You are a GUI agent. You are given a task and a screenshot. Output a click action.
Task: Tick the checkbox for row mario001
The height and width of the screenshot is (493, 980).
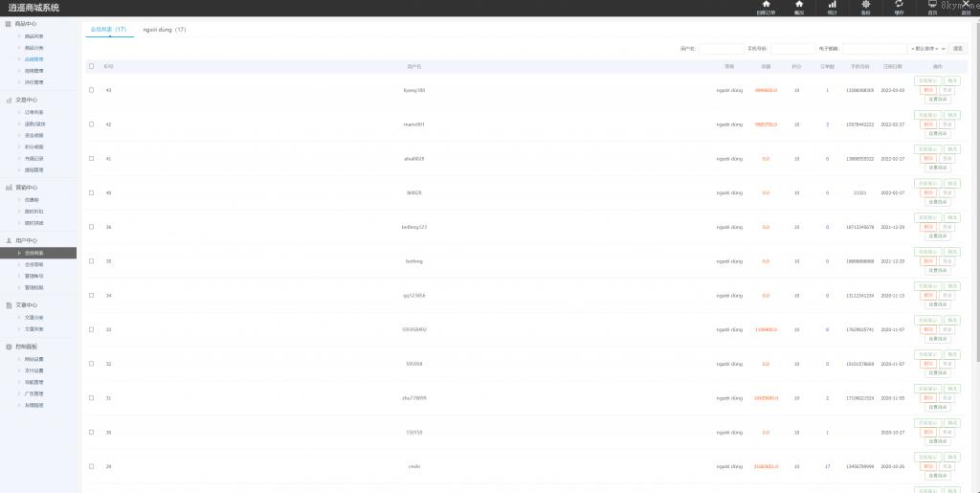[x=91, y=124]
